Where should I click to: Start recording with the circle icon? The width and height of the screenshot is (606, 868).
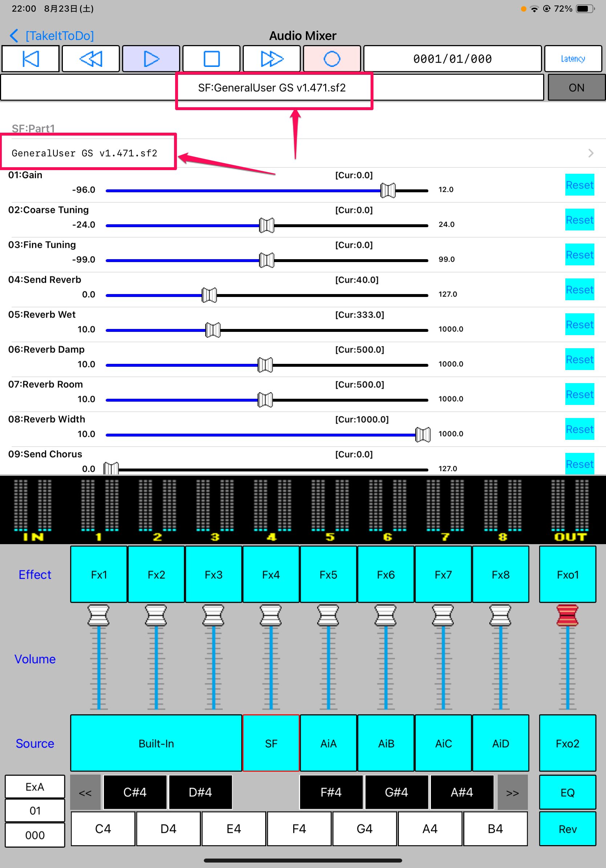pos(332,59)
